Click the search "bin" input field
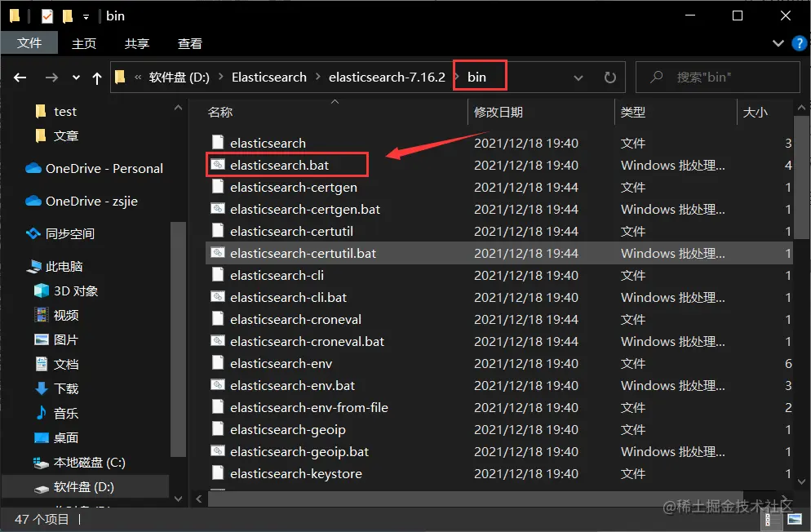This screenshot has height=532, width=811. point(717,77)
